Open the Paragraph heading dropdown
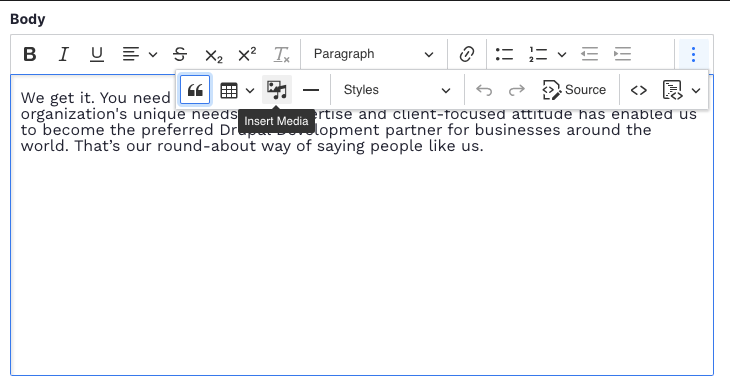Image resolution: width=730 pixels, height=384 pixels. pos(373,54)
